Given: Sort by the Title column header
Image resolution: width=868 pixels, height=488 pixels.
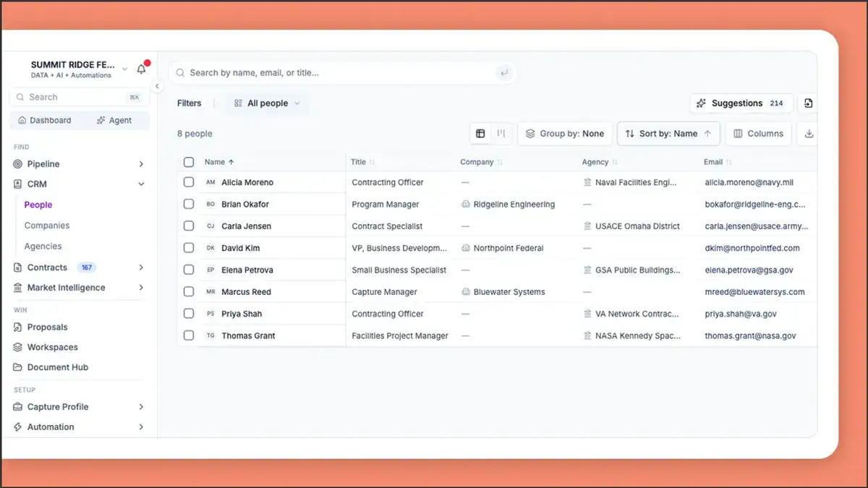Looking at the screenshot, I should [363, 162].
